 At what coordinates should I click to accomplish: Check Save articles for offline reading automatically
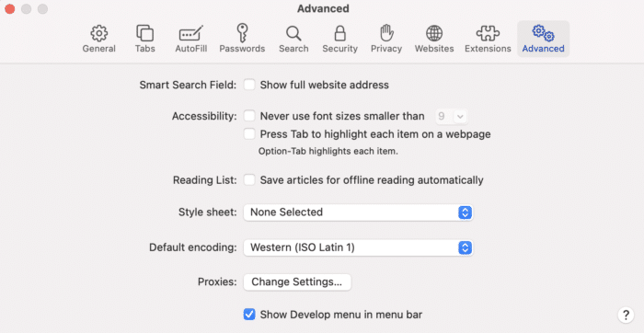click(249, 180)
